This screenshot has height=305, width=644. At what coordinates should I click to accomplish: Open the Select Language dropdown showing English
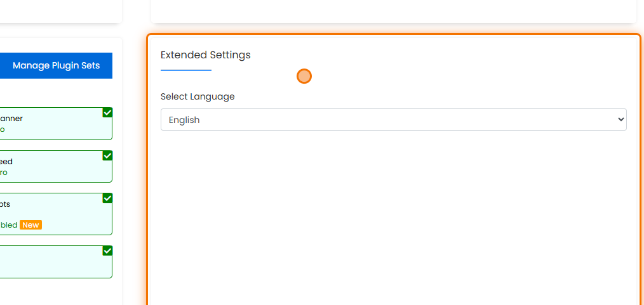point(393,120)
